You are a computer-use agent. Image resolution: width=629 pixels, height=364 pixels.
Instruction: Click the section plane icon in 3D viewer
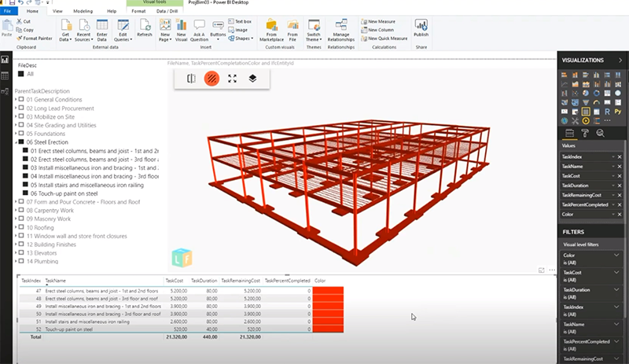coord(191,78)
